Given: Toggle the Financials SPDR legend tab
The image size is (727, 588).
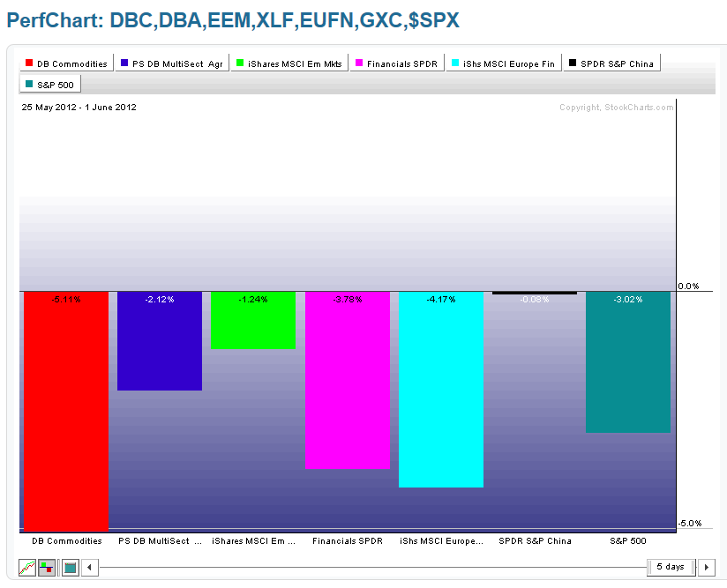Looking at the screenshot, I should tap(397, 63).
